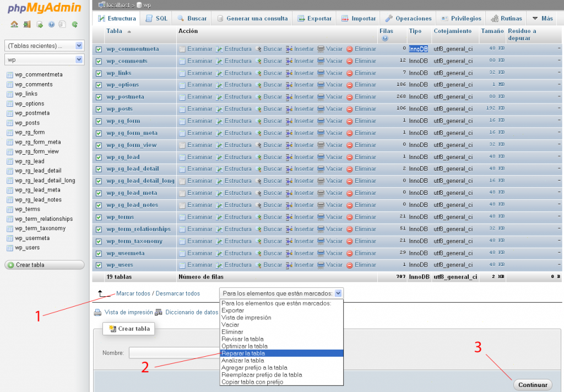The height and width of the screenshot is (392, 564).
Task: Open the Rutinas tab
Action: (x=506, y=18)
